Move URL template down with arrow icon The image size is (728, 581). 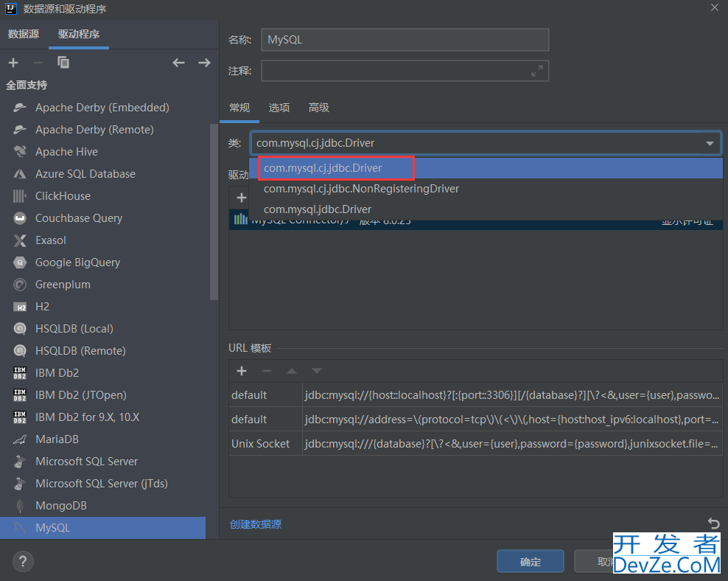click(x=317, y=371)
